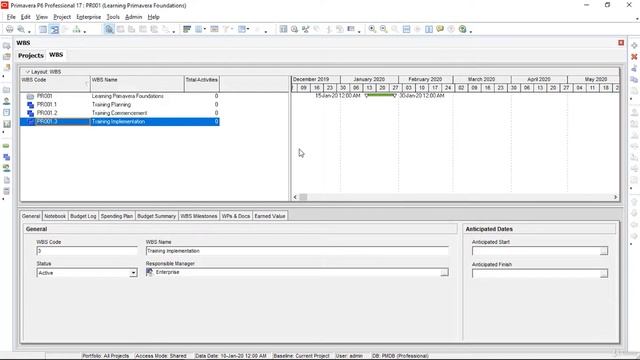Open the Budget Log tab
The height and width of the screenshot is (360, 640).
(83, 216)
